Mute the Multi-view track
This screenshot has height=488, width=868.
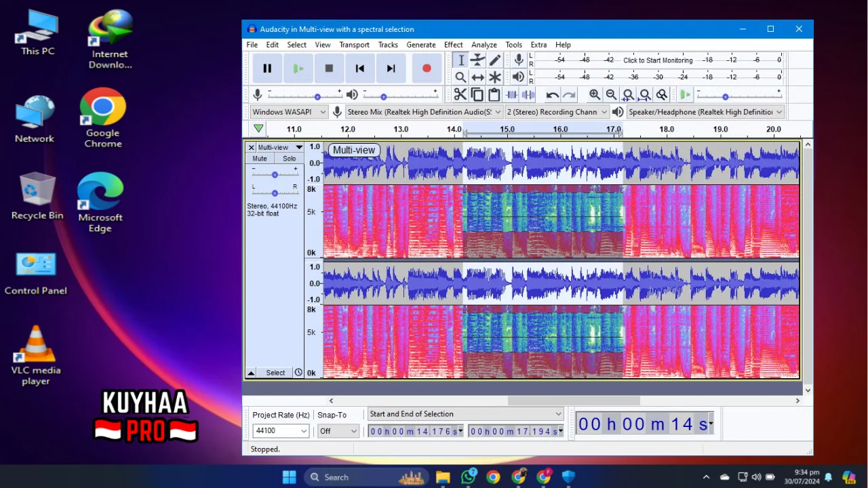260,159
